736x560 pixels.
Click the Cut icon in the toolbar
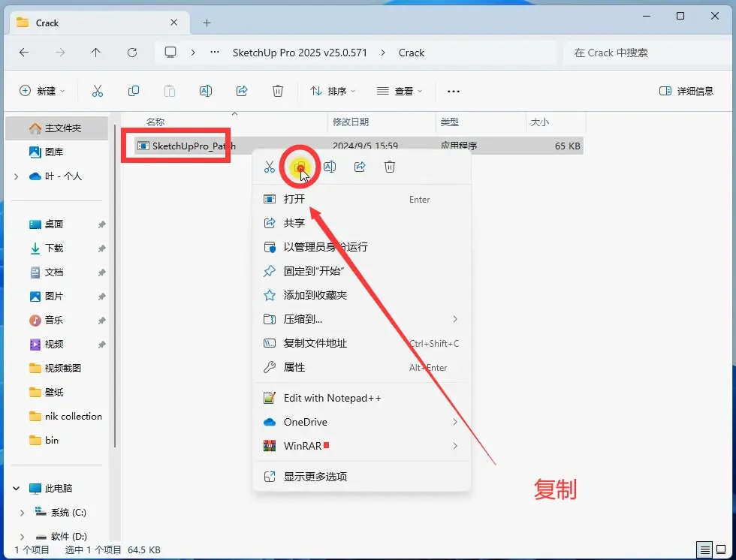tap(97, 91)
